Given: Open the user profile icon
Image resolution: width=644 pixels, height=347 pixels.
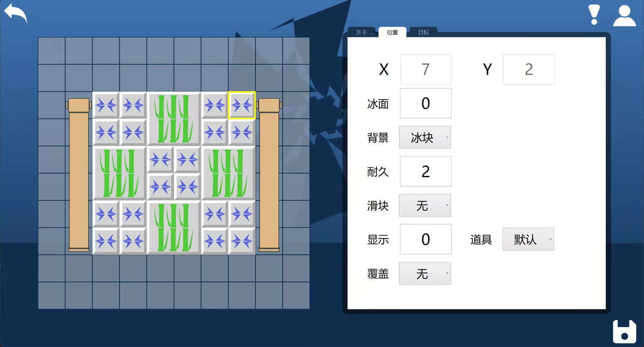Looking at the screenshot, I should 624,16.
